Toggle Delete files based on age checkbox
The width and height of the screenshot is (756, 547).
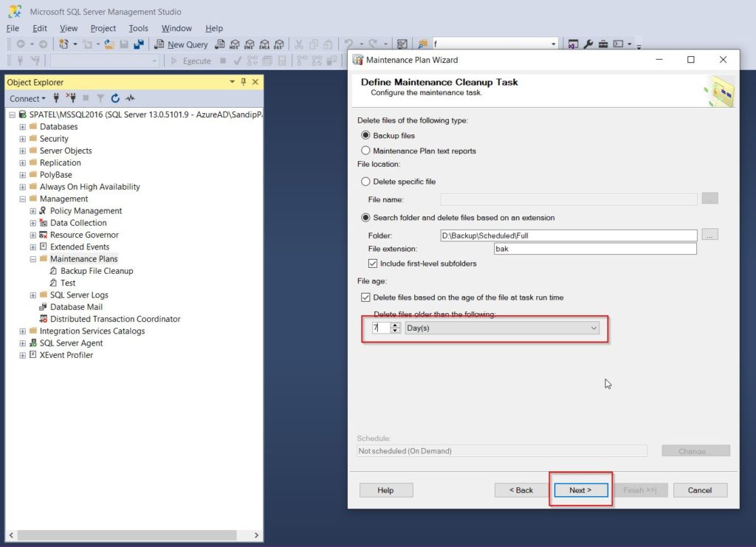click(x=365, y=297)
